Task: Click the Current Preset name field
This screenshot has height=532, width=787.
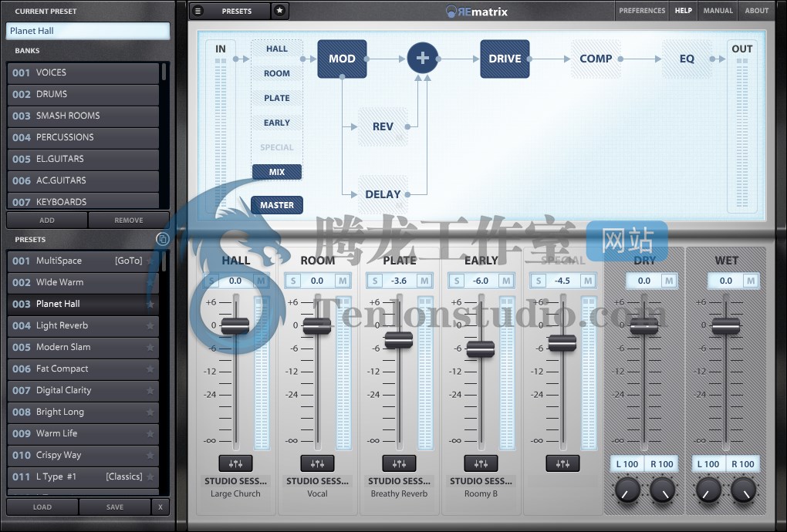Action: [x=88, y=31]
